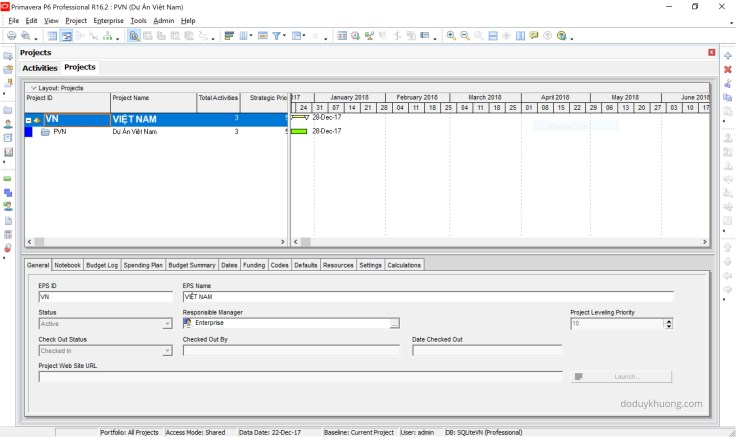The image size is (736, 437).
Task: Open the Enterprise menu
Action: [108, 21]
